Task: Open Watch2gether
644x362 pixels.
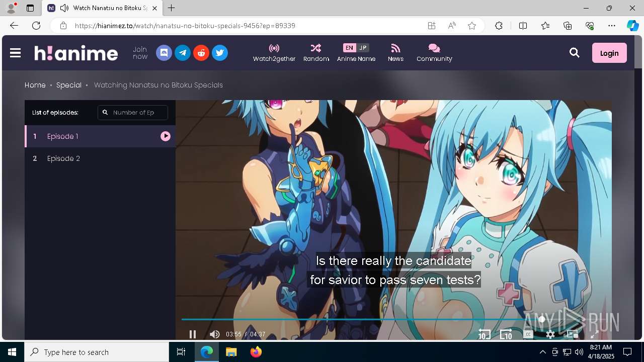Action: [274, 53]
